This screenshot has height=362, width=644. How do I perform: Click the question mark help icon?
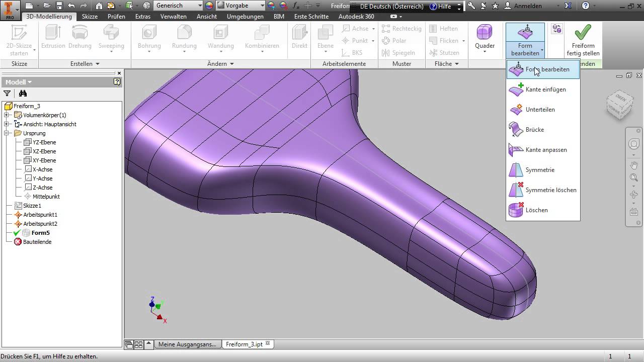point(586,6)
